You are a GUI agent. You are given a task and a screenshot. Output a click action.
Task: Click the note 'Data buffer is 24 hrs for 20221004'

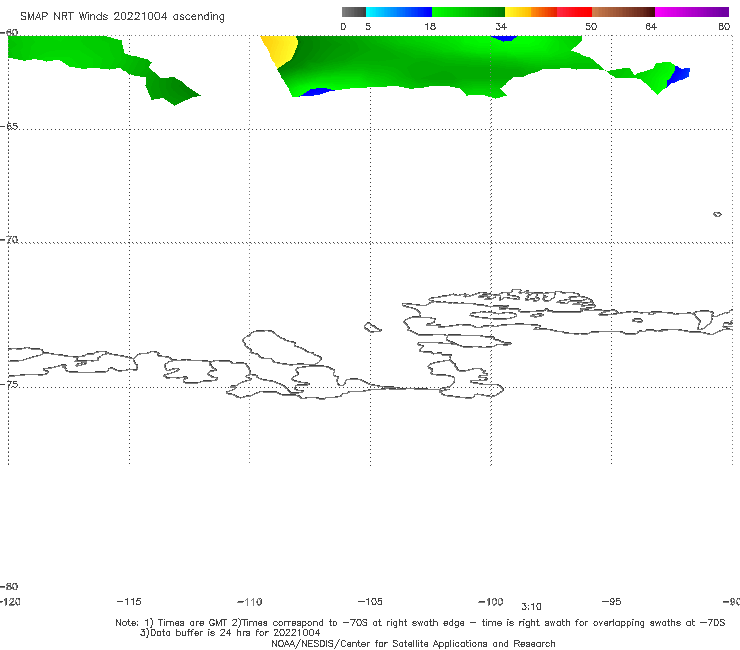coord(230,633)
